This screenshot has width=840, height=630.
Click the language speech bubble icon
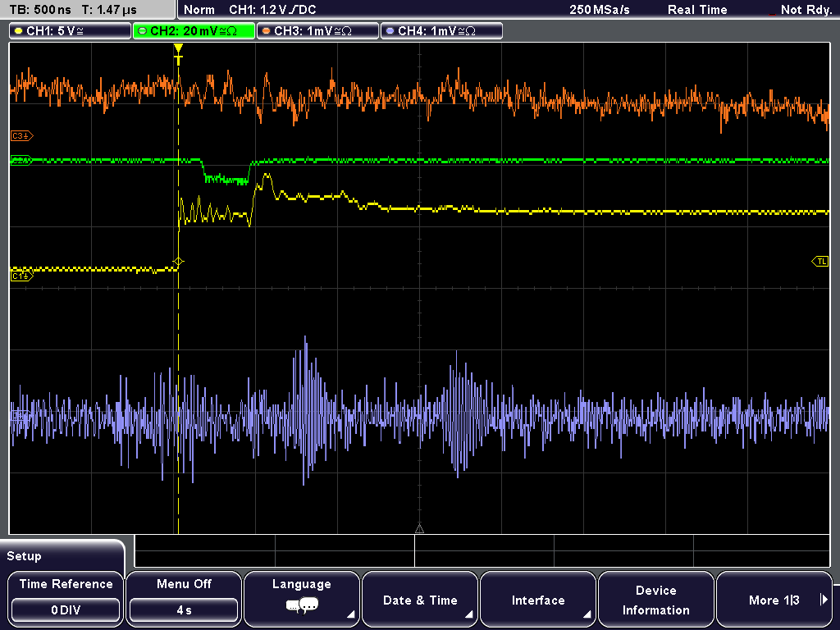pos(302,606)
